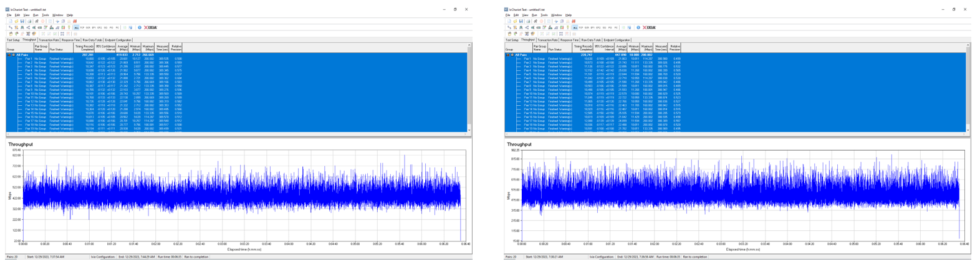
Task: Open the Run menu in left window
Action: 36,15
